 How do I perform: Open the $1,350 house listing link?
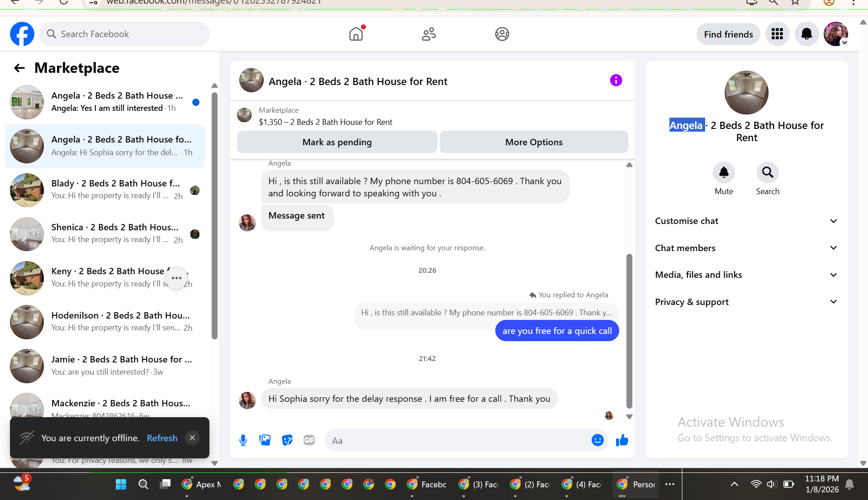point(326,122)
